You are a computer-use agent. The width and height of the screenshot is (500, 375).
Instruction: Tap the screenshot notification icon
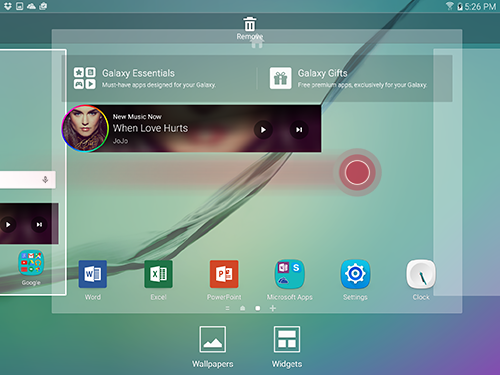[x=20, y=6]
